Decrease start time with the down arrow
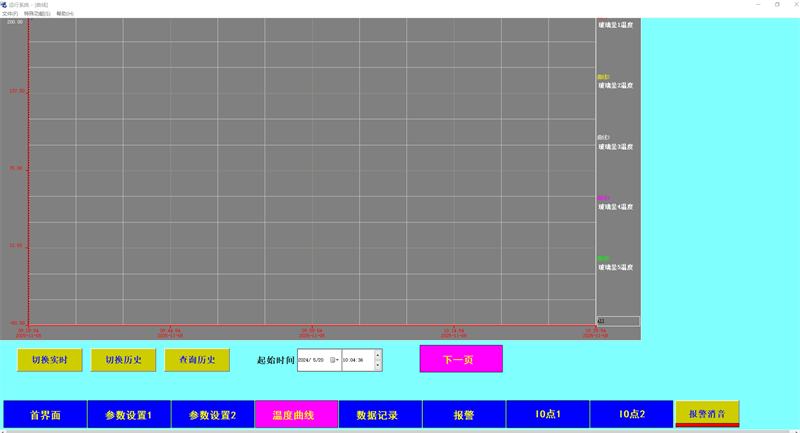 click(377, 365)
